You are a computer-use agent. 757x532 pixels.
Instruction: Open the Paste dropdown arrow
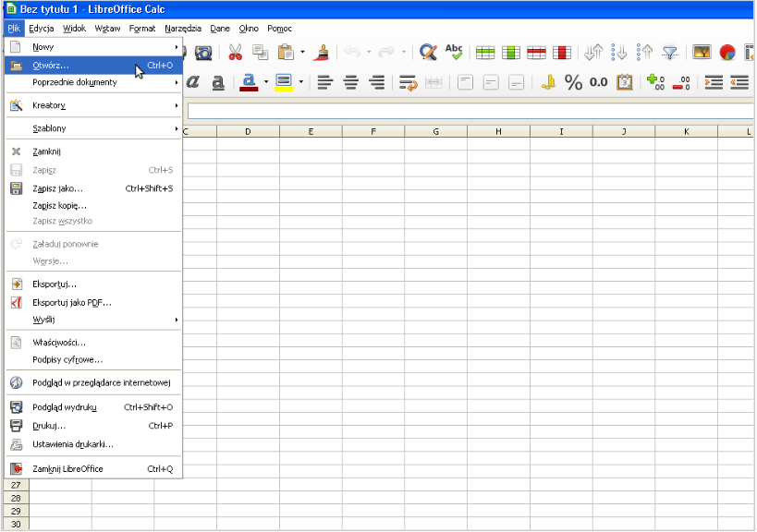click(x=302, y=52)
